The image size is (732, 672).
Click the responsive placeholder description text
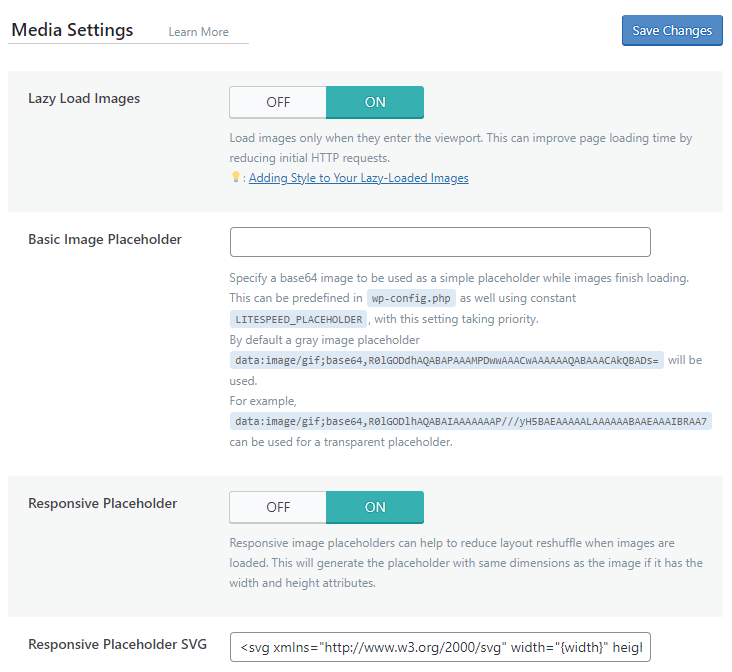[x=466, y=563]
